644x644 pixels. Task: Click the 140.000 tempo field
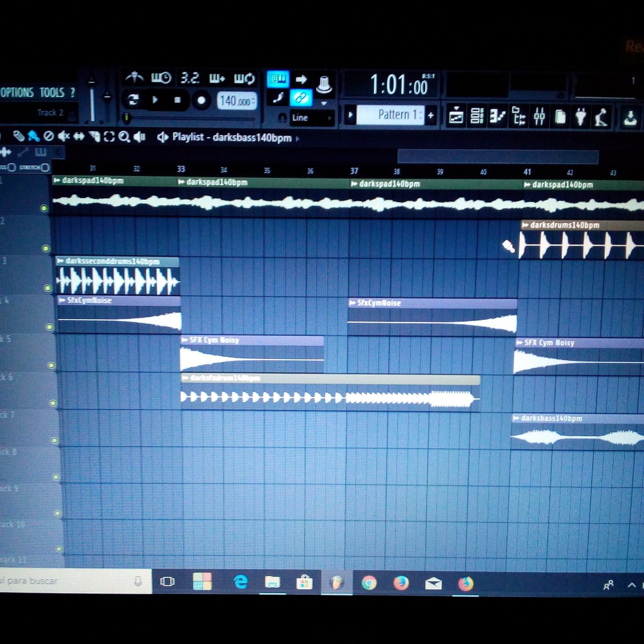tap(236, 100)
